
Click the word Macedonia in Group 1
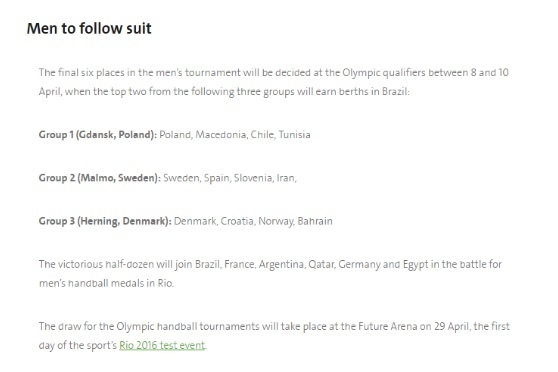(x=221, y=135)
